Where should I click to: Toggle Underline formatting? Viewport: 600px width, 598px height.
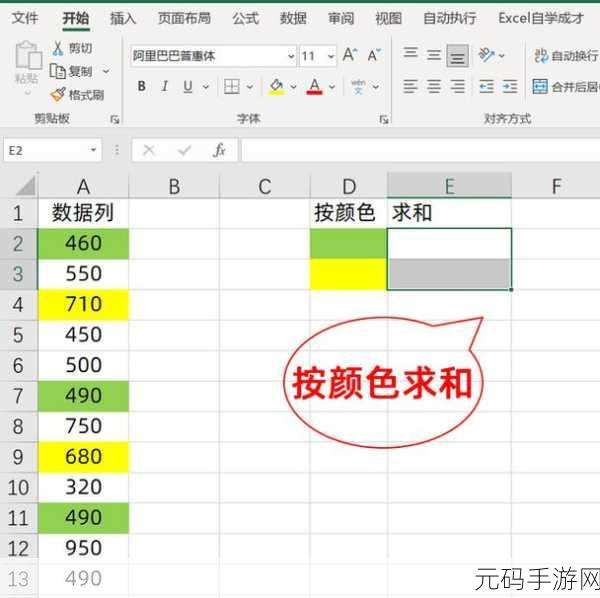[x=188, y=86]
